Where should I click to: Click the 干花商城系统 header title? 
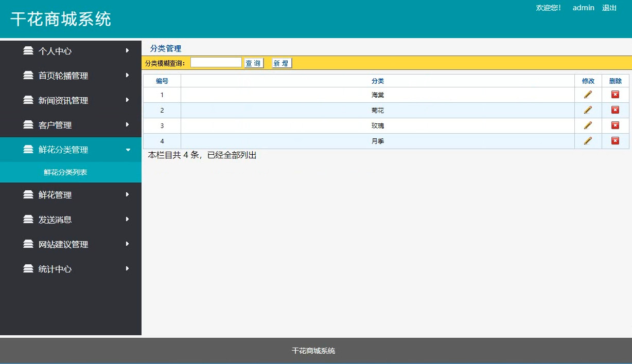tap(61, 20)
